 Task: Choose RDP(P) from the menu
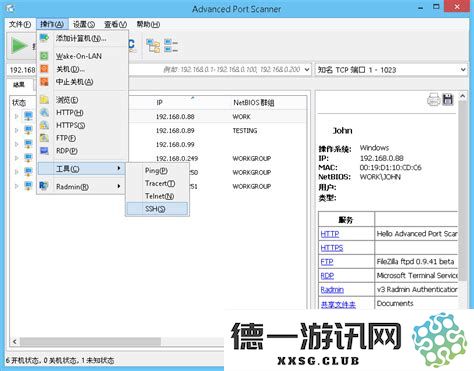[82, 151]
